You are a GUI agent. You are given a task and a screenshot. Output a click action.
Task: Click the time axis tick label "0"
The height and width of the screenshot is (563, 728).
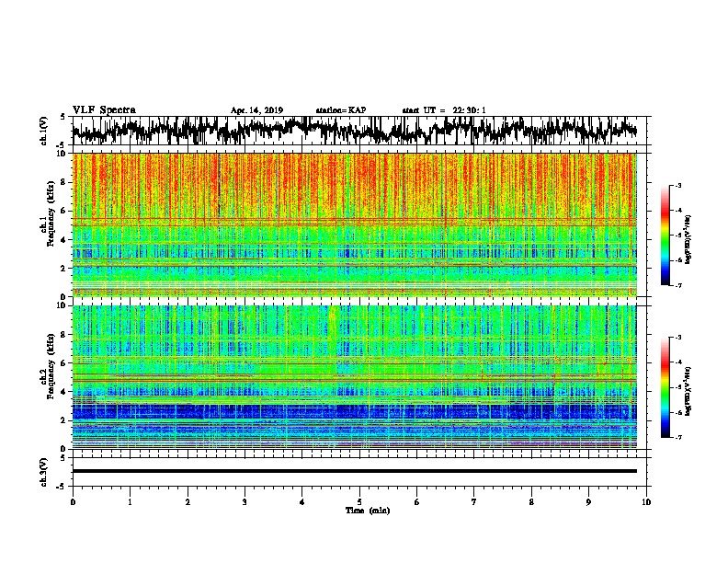(x=73, y=502)
